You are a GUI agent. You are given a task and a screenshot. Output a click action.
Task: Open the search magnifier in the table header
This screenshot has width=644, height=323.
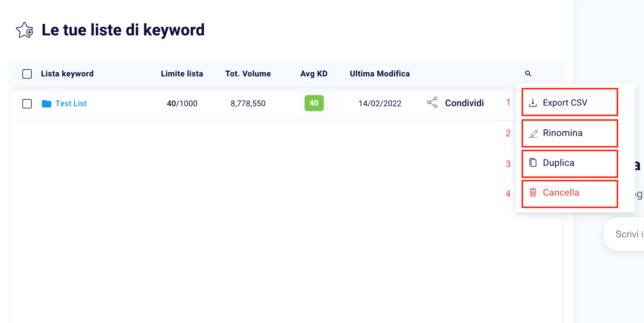tap(528, 74)
